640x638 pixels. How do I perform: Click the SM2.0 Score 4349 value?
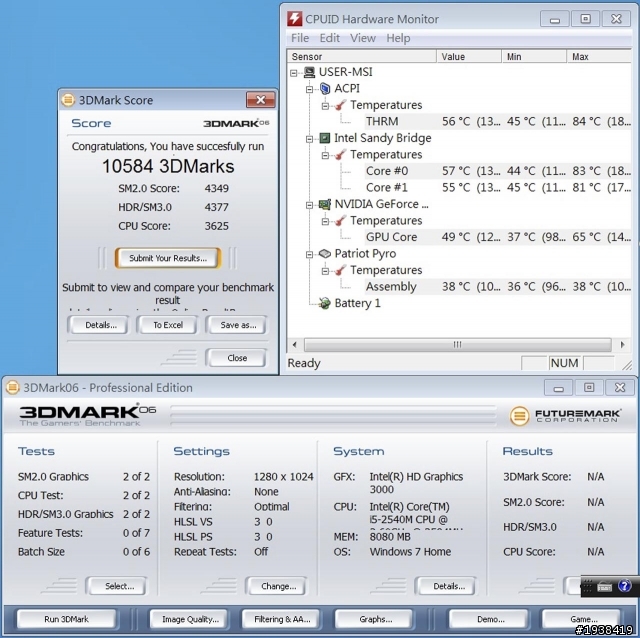tap(216, 189)
